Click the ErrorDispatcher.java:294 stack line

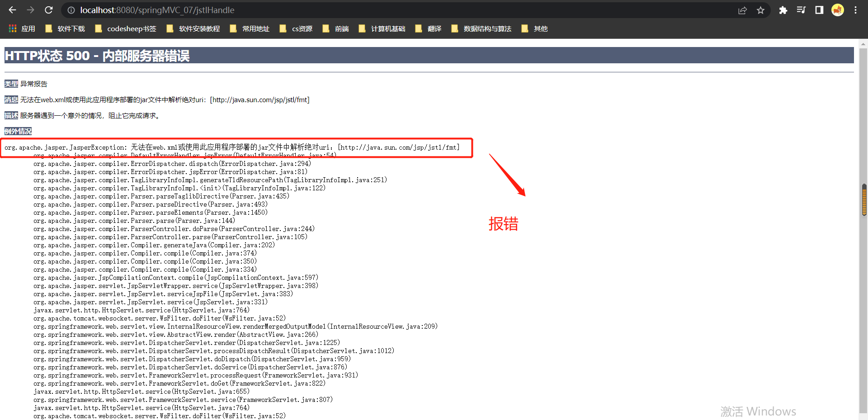tap(172, 164)
